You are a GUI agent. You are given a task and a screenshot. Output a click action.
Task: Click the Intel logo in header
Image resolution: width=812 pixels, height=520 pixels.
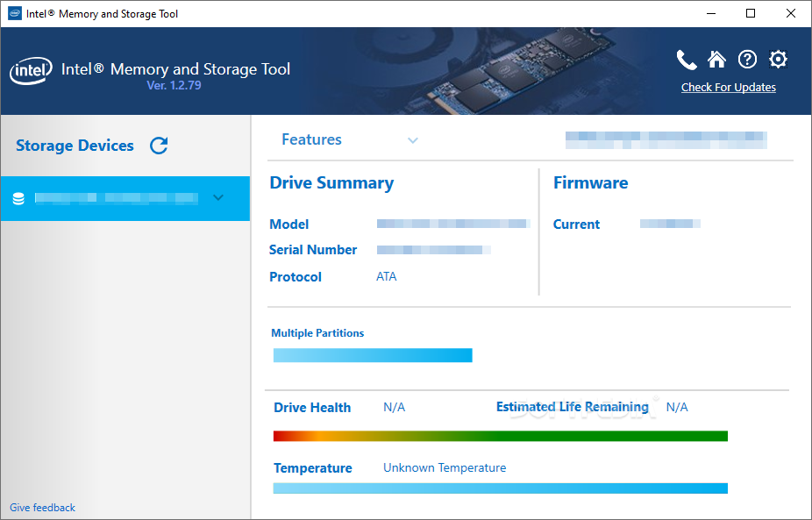31,70
